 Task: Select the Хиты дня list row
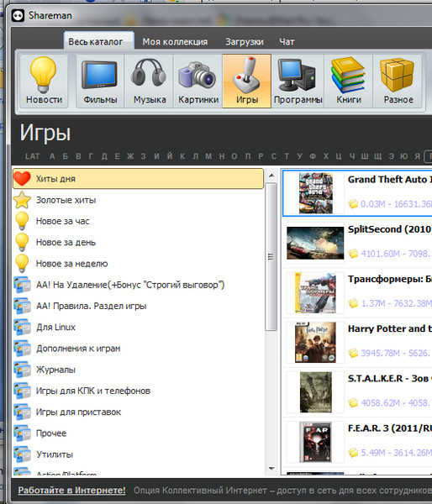(139, 178)
